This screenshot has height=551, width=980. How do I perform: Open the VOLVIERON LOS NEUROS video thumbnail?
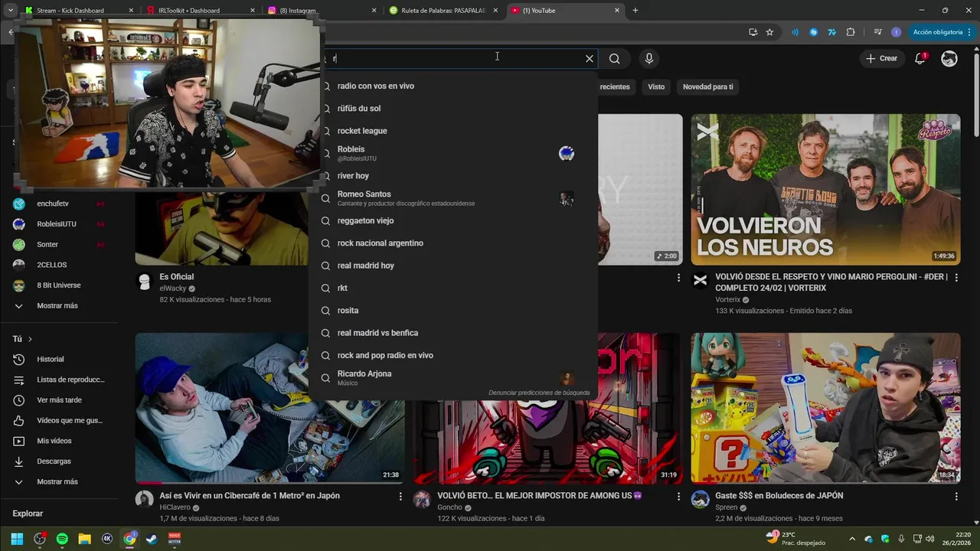(825, 190)
